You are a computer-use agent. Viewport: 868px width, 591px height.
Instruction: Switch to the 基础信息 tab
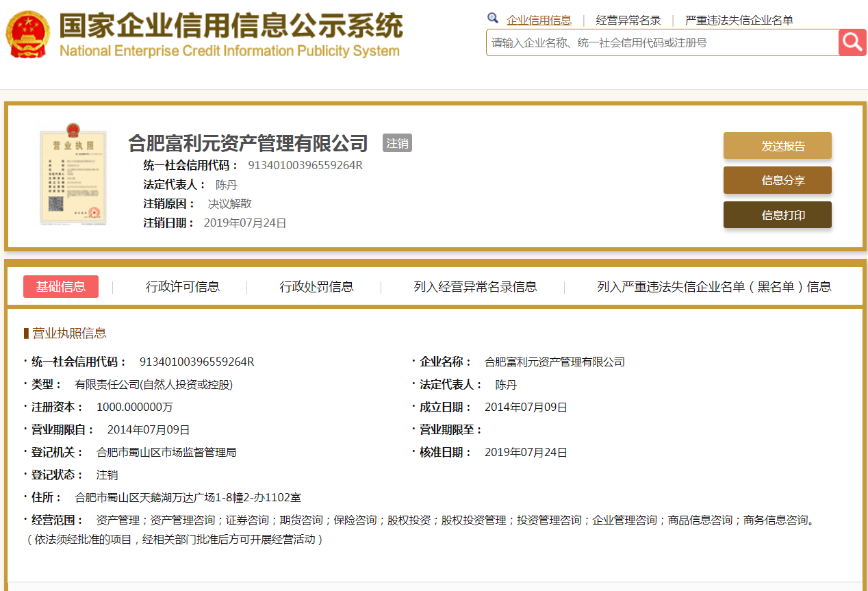[61, 286]
